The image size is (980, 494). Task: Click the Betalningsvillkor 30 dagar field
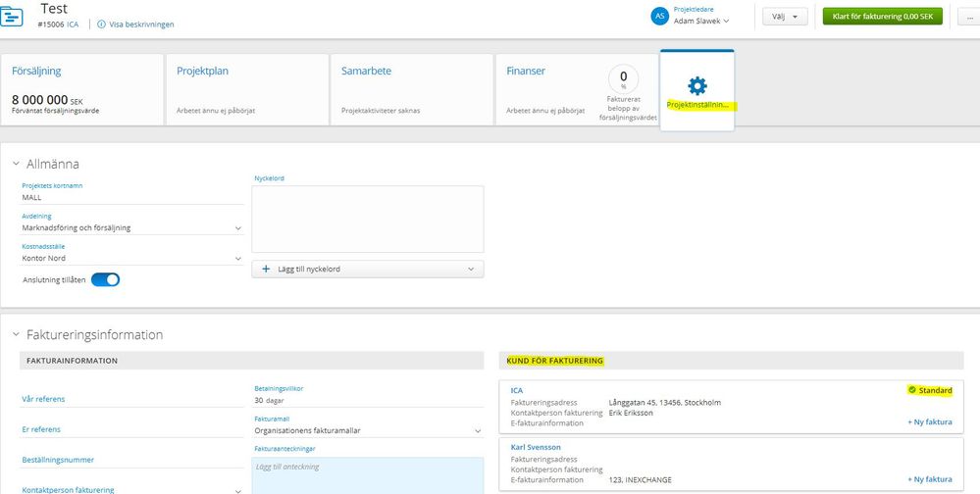368,400
